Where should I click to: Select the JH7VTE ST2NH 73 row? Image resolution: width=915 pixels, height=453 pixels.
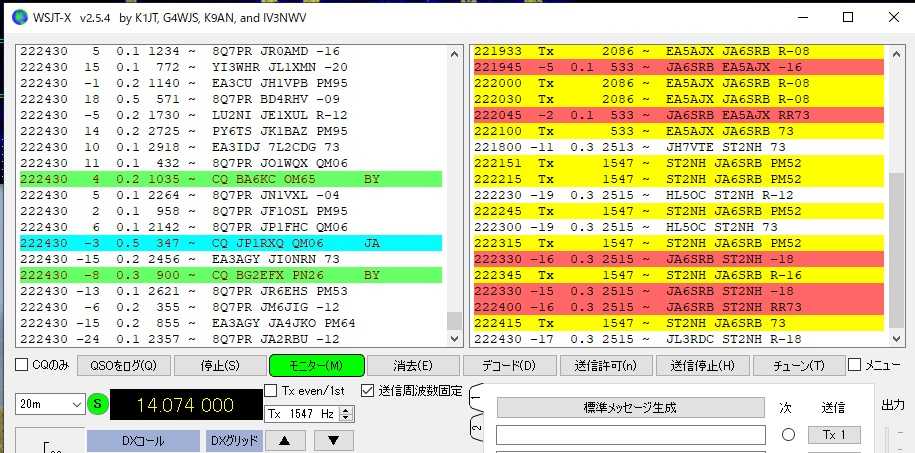(679, 147)
